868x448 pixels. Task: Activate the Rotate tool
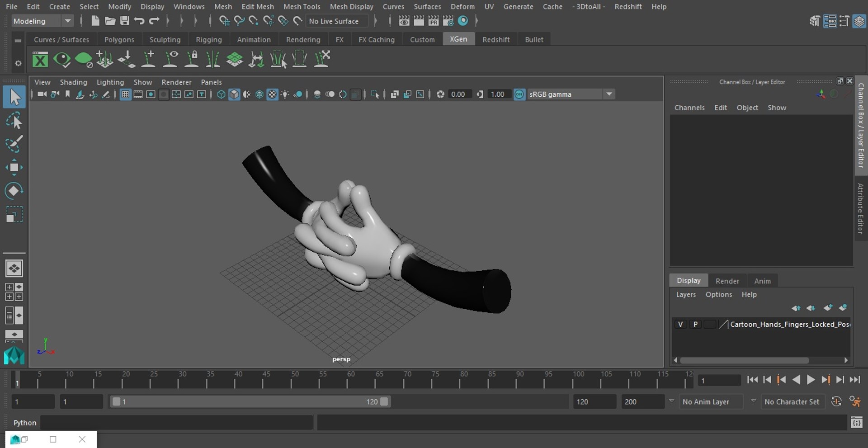14,191
